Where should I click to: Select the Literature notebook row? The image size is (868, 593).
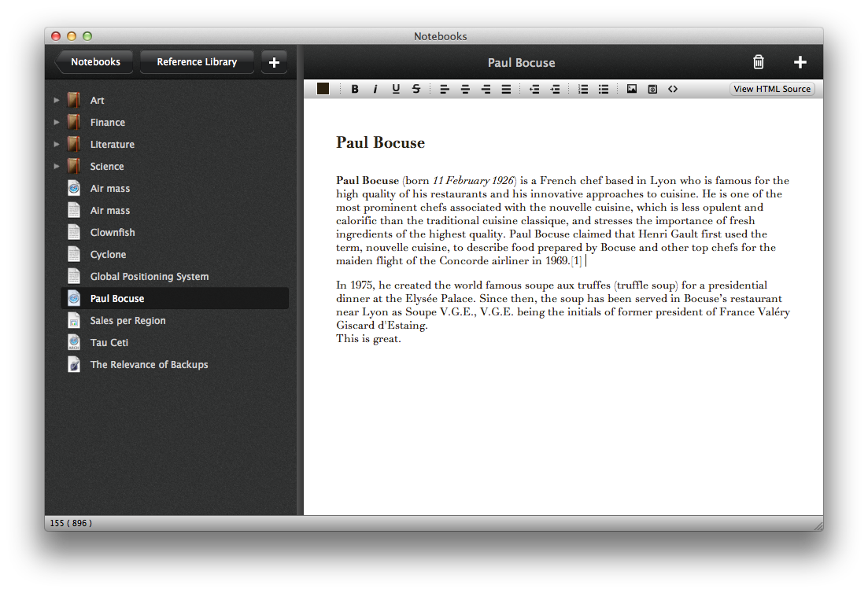175,145
